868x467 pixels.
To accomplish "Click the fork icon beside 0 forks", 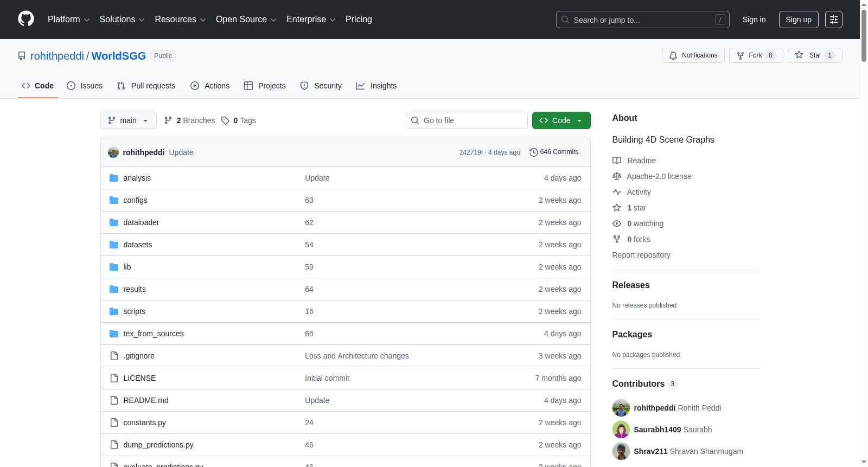I will coord(617,239).
